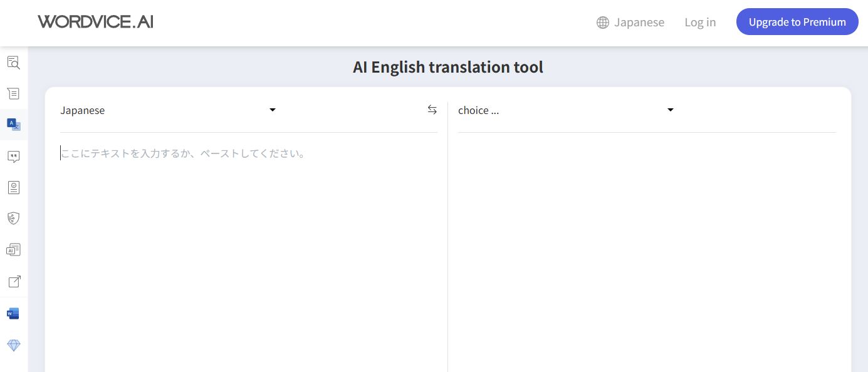The height and width of the screenshot is (372, 868).
Task: Click the diamond premium icon in sidebar
Action: tap(13, 345)
